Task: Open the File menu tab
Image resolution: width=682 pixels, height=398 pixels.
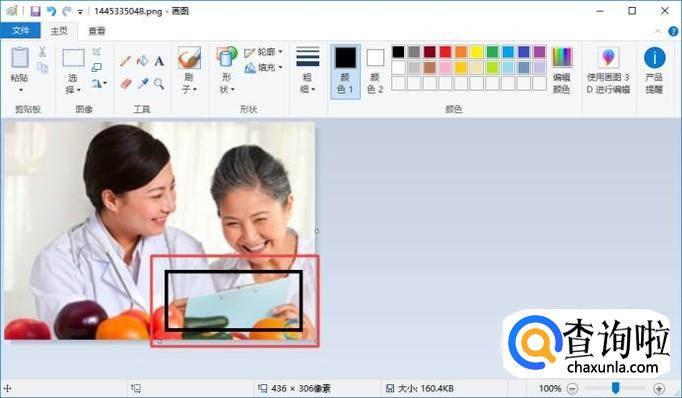Action: click(x=20, y=30)
